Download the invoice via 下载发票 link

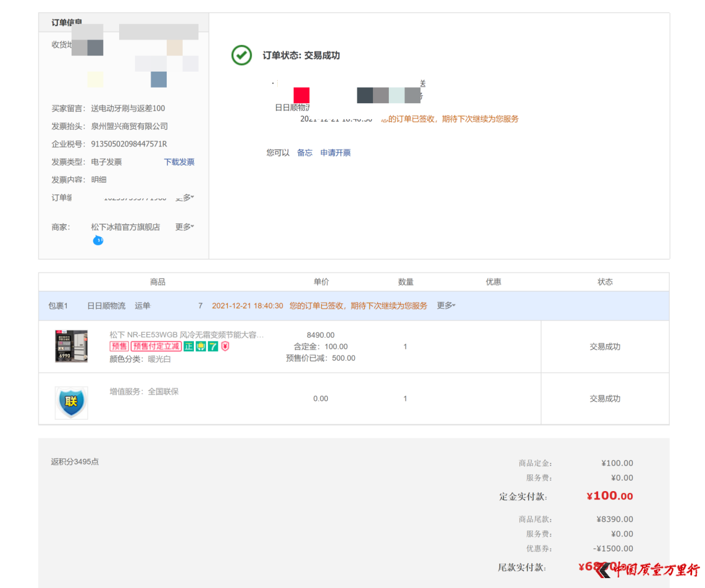coord(179,162)
